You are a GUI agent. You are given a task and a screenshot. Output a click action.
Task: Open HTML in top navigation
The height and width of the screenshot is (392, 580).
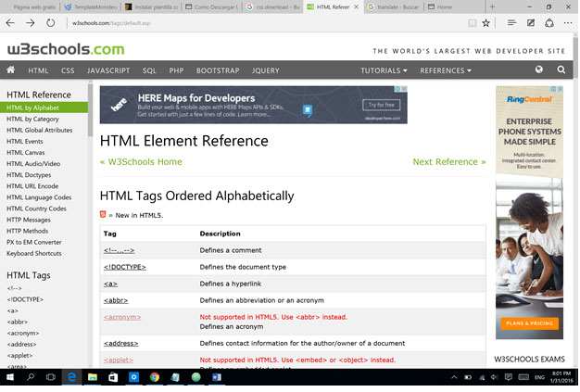tap(38, 70)
